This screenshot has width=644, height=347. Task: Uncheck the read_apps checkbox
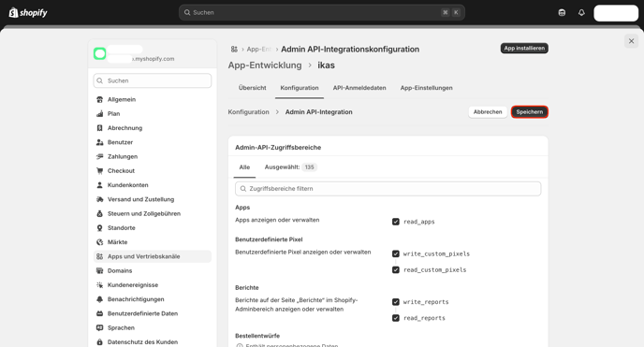click(396, 222)
